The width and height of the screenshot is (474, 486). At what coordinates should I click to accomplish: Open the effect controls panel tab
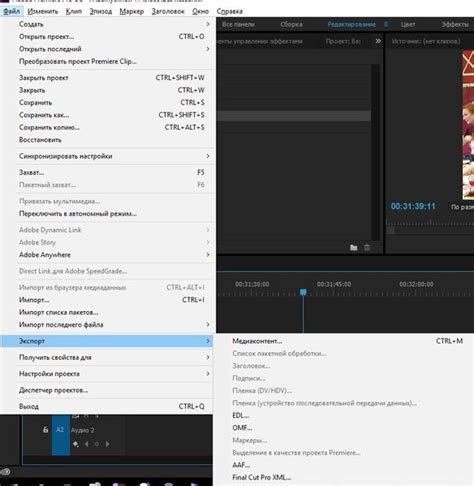260,41
